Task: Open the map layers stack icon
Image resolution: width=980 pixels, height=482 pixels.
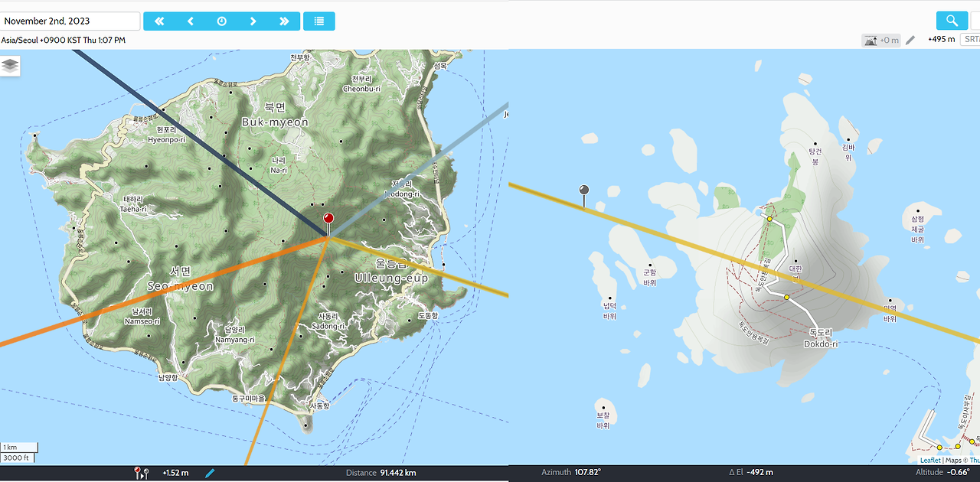Action: tap(10, 66)
